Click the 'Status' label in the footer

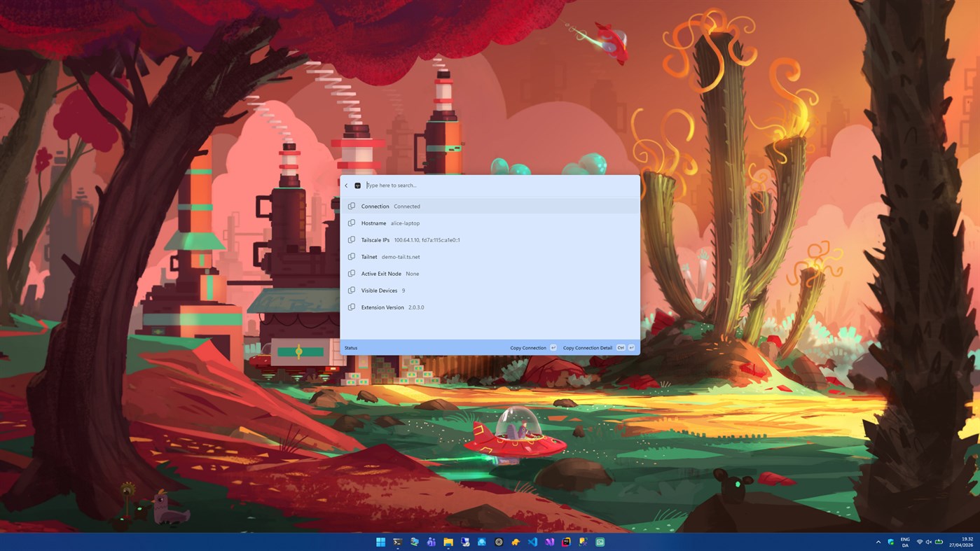coord(351,348)
